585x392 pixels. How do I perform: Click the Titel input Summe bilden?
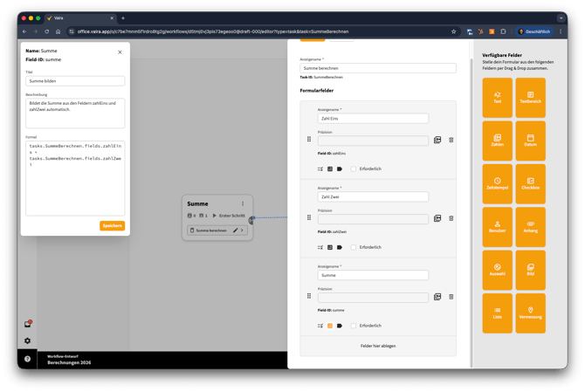pos(75,81)
